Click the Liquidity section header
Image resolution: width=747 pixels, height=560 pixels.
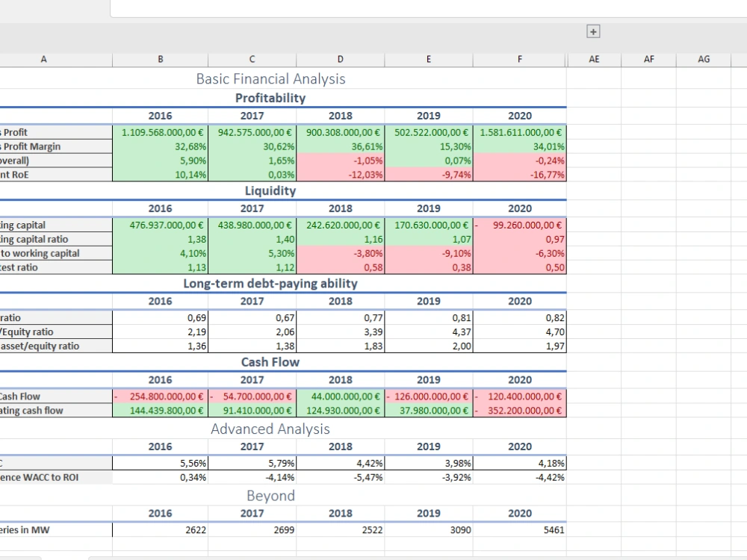click(270, 190)
